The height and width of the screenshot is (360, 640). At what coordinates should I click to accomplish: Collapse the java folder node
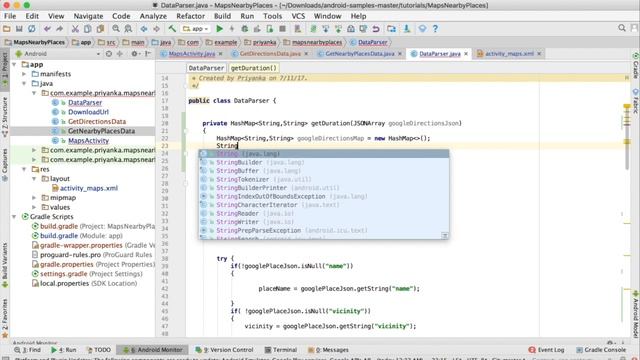[24, 83]
